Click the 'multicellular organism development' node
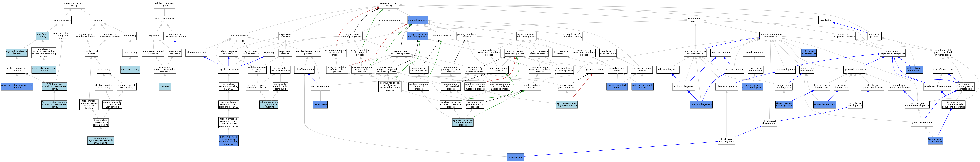 893,53
